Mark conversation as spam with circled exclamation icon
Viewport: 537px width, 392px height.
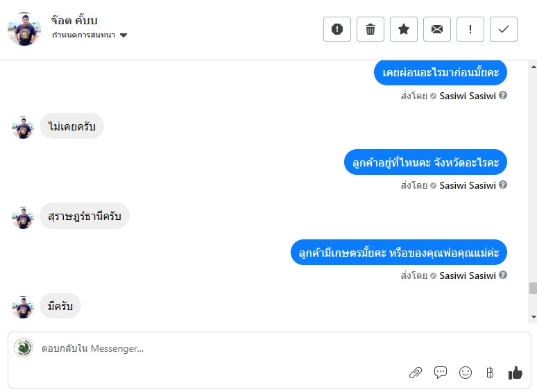[337, 29]
